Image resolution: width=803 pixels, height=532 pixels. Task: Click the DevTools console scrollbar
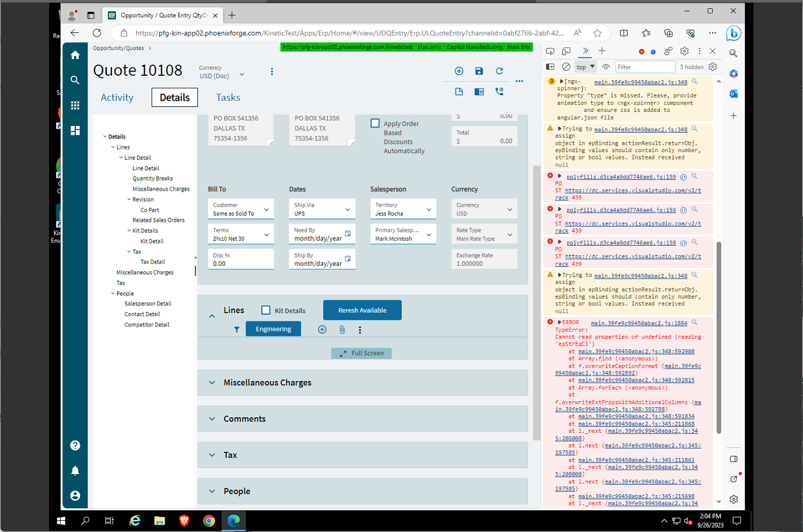click(719, 338)
